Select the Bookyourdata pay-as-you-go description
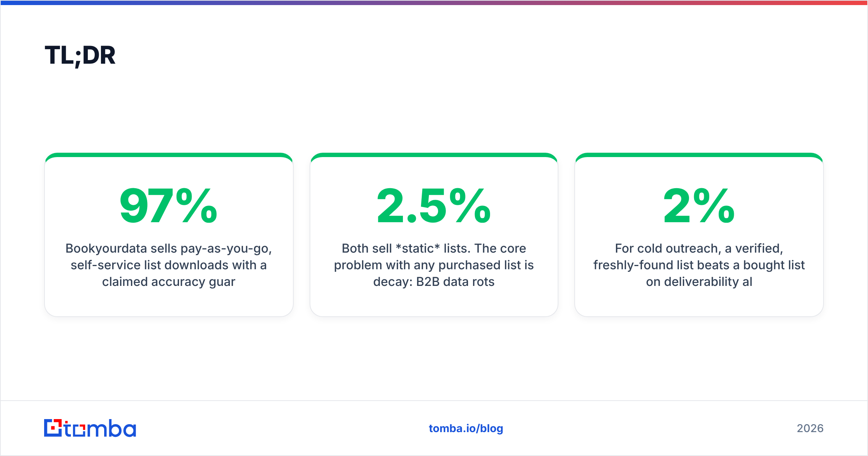This screenshot has width=868, height=456. (x=169, y=265)
